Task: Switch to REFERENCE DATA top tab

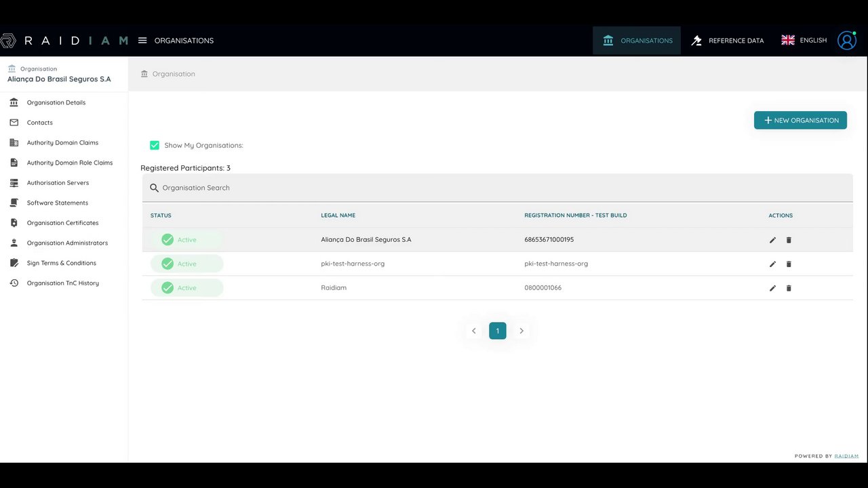Action: pyautogui.click(x=727, y=41)
